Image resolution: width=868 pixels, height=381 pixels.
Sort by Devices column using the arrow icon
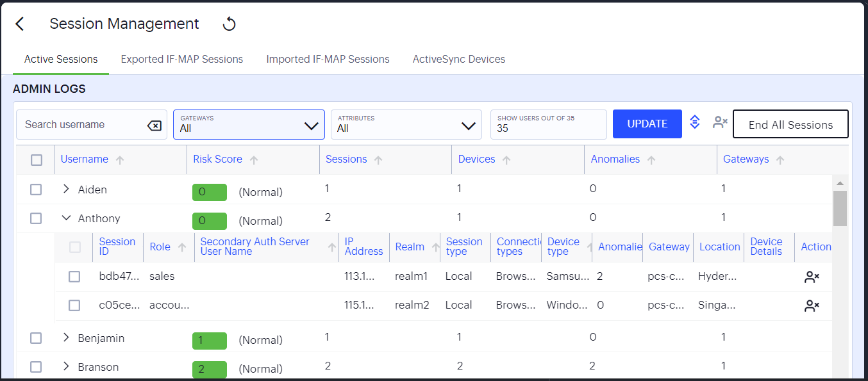506,160
